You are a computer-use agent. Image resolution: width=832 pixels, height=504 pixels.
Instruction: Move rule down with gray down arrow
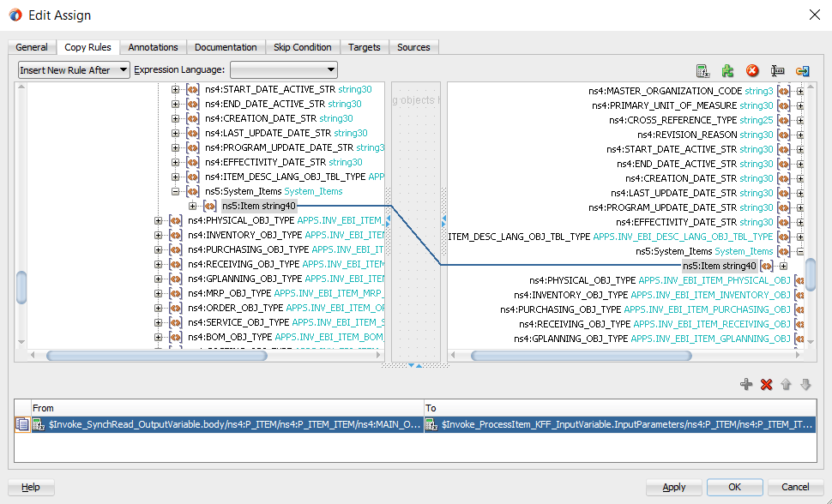click(x=805, y=385)
